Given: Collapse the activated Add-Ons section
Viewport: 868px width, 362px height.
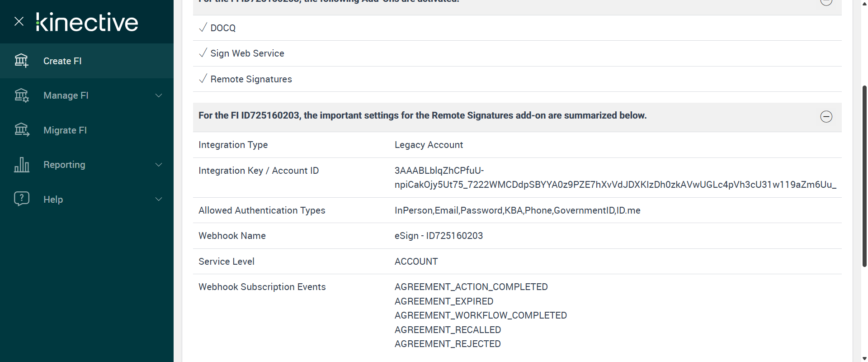Looking at the screenshot, I should [826, 2].
